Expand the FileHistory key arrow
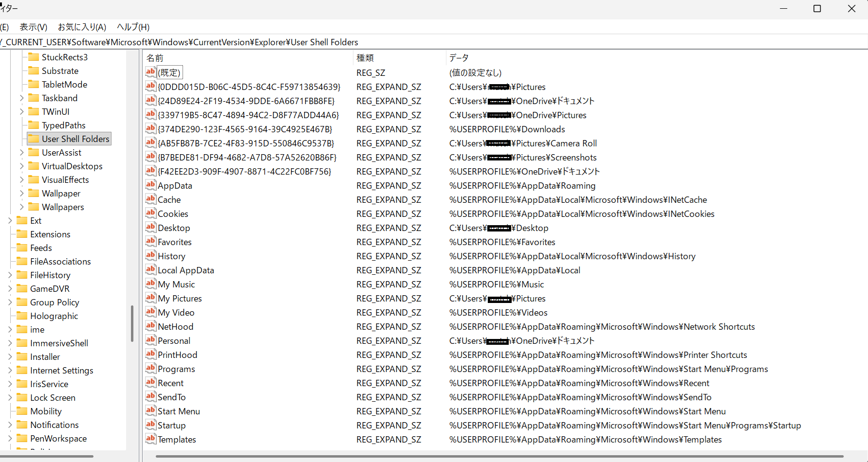Screen dimensions: 868x462 pos(10,275)
